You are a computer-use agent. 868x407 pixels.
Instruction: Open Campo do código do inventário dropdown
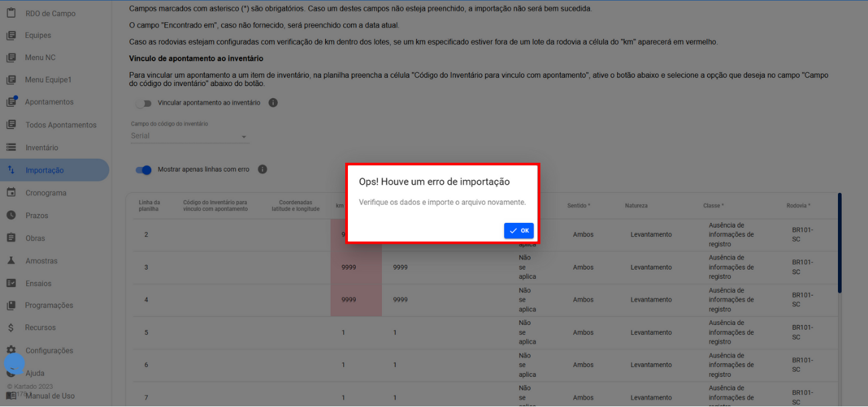(x=189, y=136)
